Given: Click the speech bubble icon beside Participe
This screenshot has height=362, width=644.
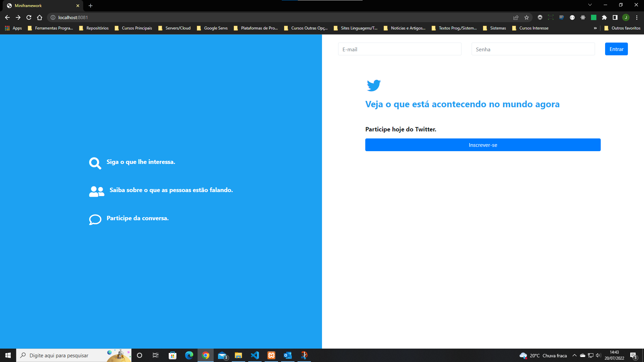Looking at the screenshot, I should 95,220.
